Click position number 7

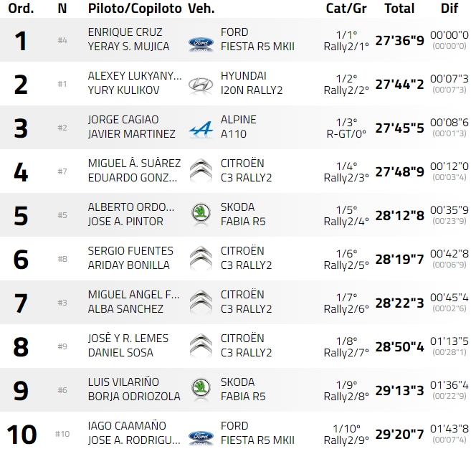21,303
